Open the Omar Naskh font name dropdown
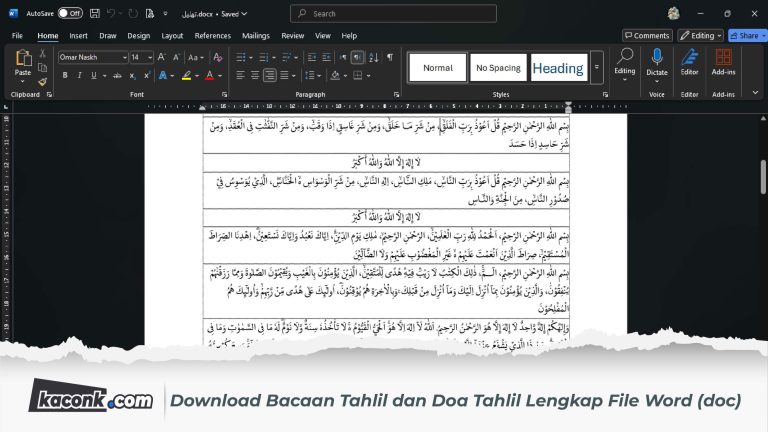 [124, 57]
